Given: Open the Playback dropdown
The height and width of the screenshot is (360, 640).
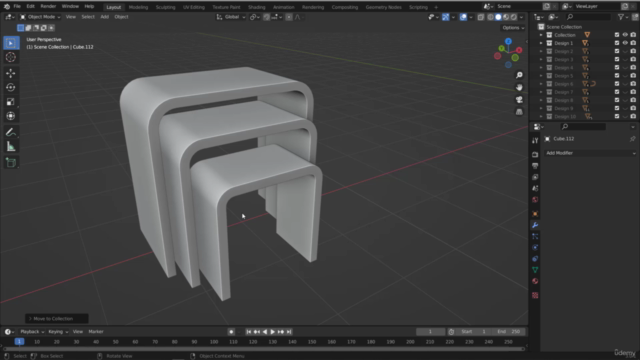Looking at the screenshot, I should 32,332.
